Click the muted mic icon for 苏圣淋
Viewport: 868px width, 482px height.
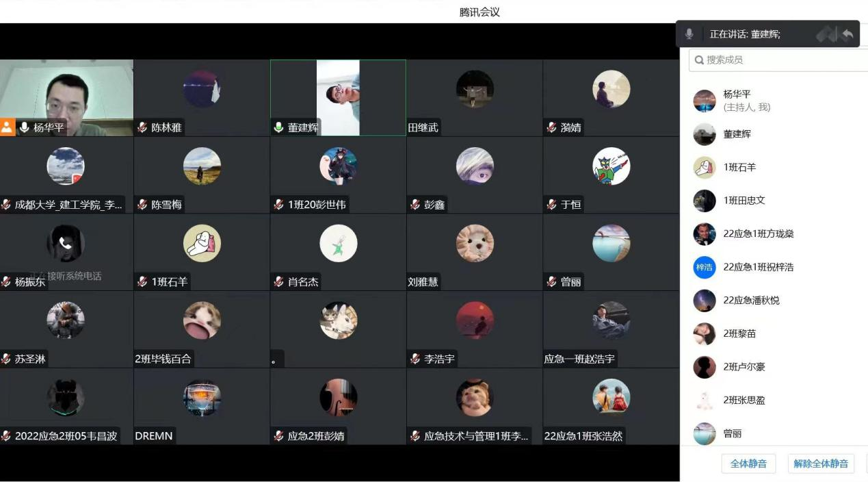tap(6, 359)
